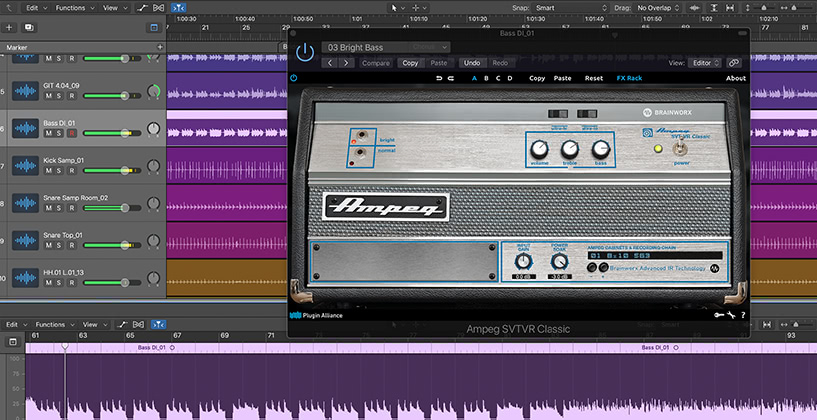Viewport: 817px width, 420px height.
Task: Click the Plugin Alliance logo
Action: click(316, 315)
